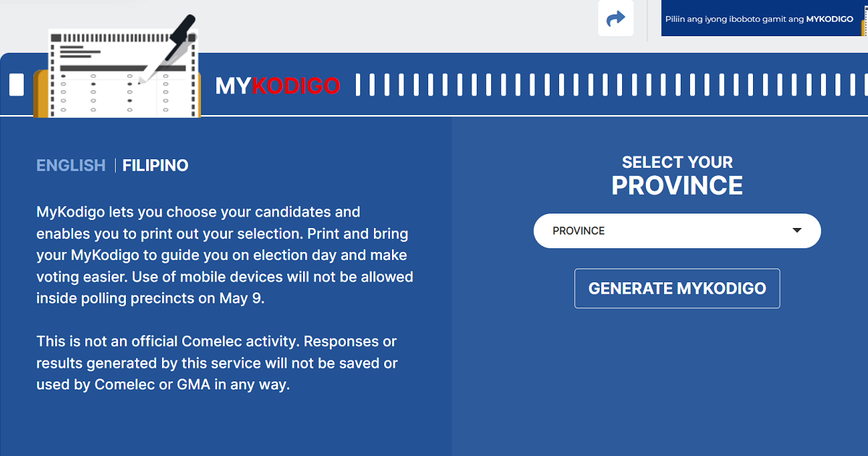Open the PROVINCE dropdown
Image resolution: width=868 pixels, height=456 pixels.
click(x=677, y=231)
